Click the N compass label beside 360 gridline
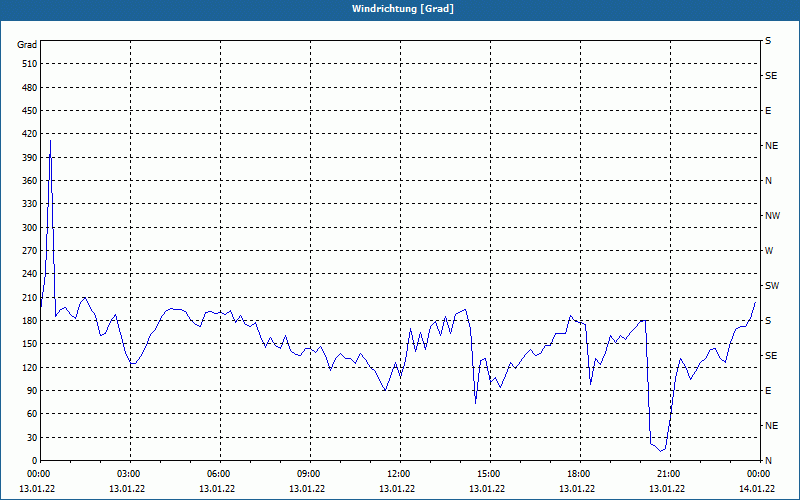Image resolution: width=800 pixels, height=500 pixels. [x=768, y=181]
